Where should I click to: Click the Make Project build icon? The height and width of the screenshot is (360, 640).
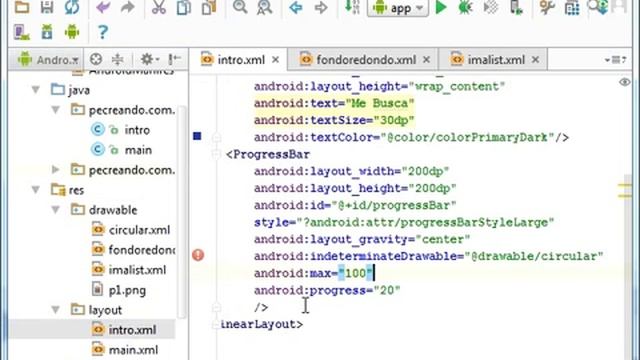coord(352,7)
